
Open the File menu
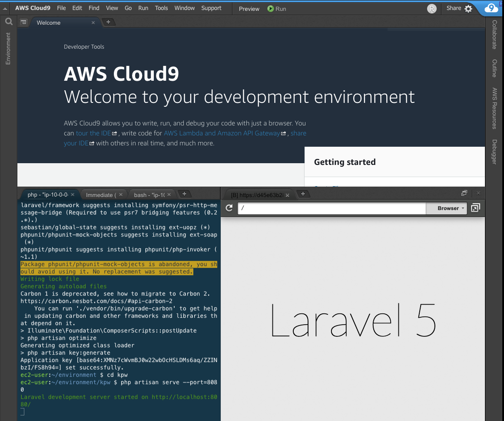pyautogui.click(x=61, y=8)
